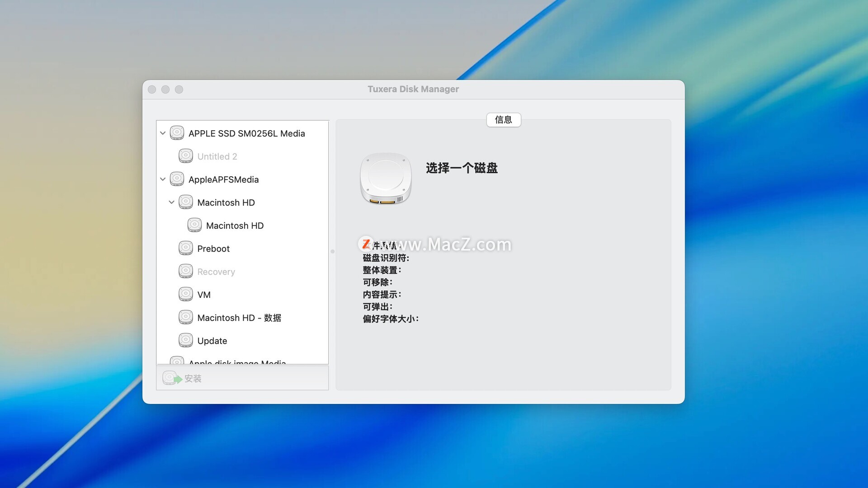The image size is (868, 488).
Task: Select the Recovery volume label
Action: [x=216, y=272]
